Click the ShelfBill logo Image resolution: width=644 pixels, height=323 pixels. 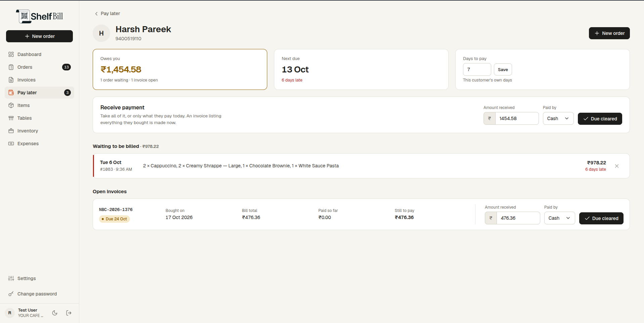tap(40, 16)
